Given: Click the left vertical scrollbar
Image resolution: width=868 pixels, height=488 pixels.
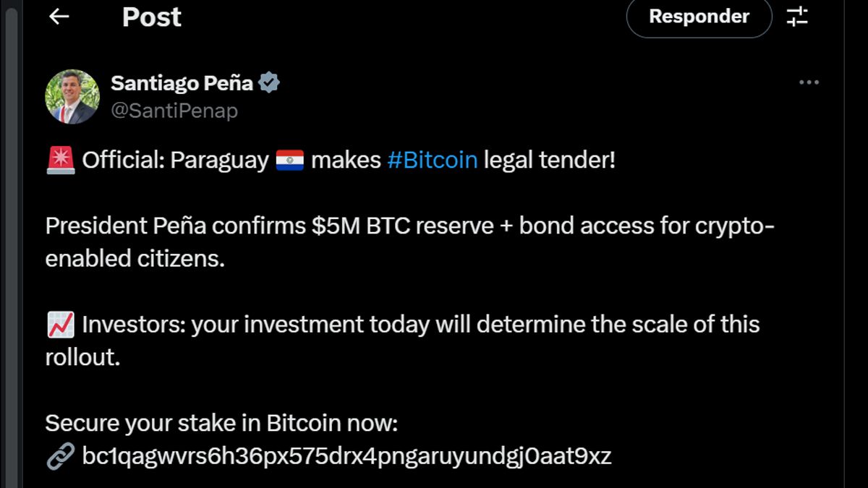Looking at the screenshot, I should pyautogui.click(x=11, y=246).
